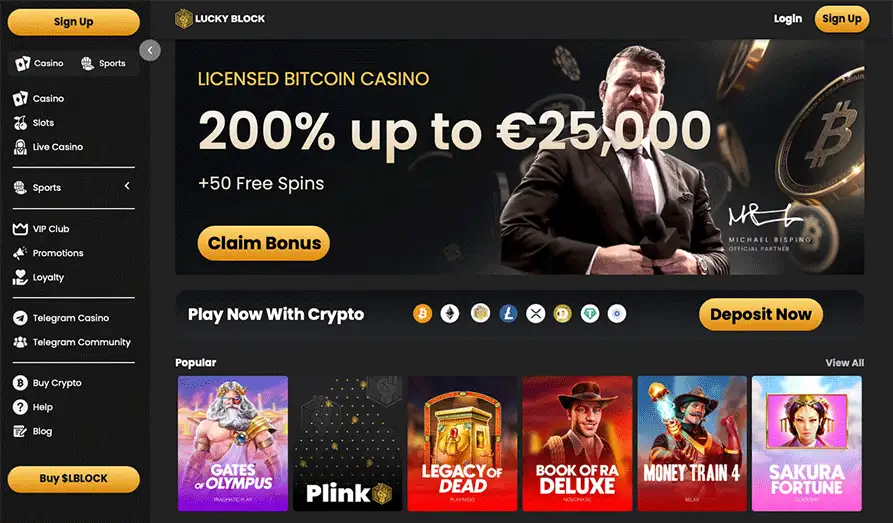Open VIP Club crown icon
This screenshot has height=523, width=893.
point(21,229)
